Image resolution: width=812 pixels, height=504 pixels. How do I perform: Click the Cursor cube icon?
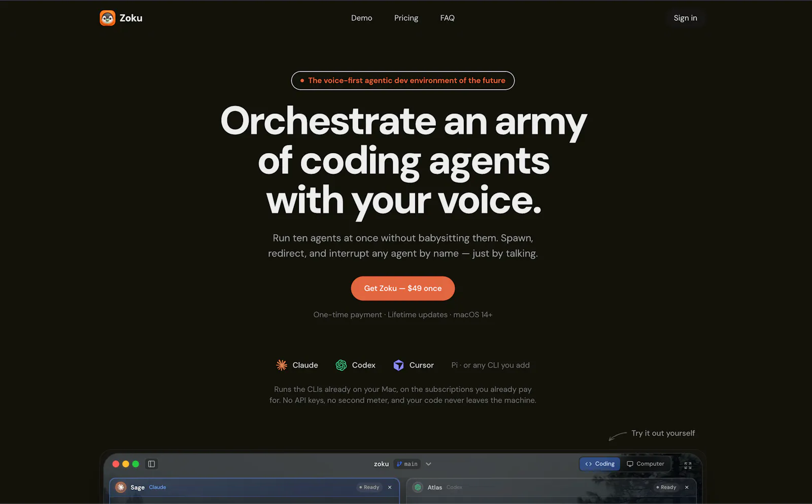pyautogui.click(x=398, y=365)
